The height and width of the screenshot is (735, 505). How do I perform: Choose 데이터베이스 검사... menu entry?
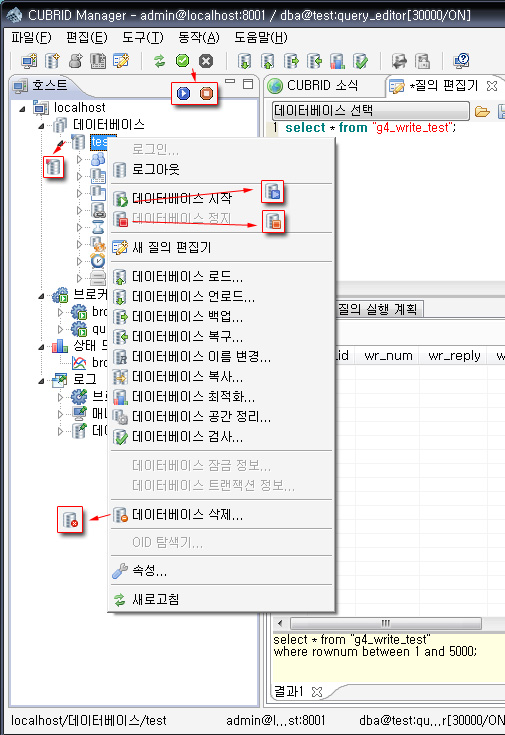pyautogui.click(x=221, y=437)
